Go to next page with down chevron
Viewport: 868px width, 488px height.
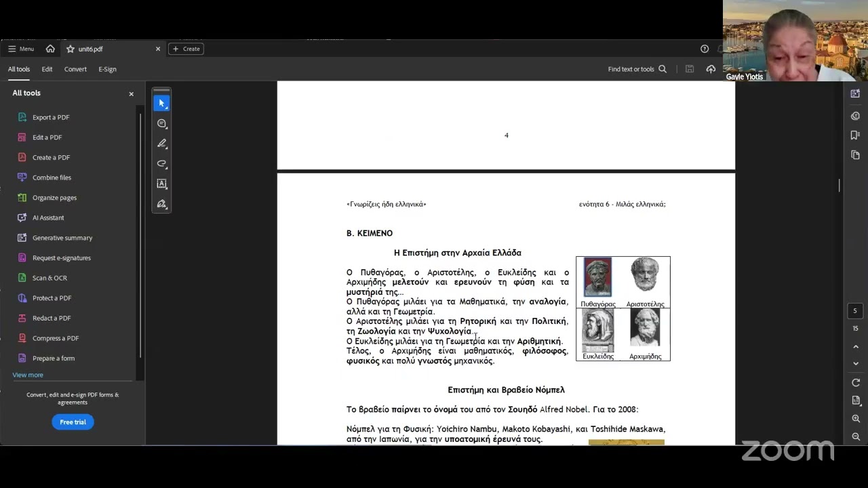(856, 364)
